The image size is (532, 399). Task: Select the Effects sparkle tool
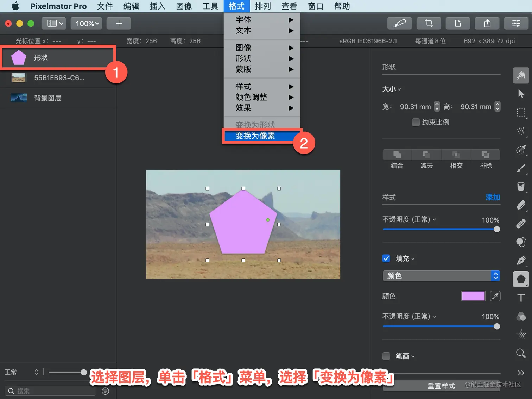pos(521,334)
